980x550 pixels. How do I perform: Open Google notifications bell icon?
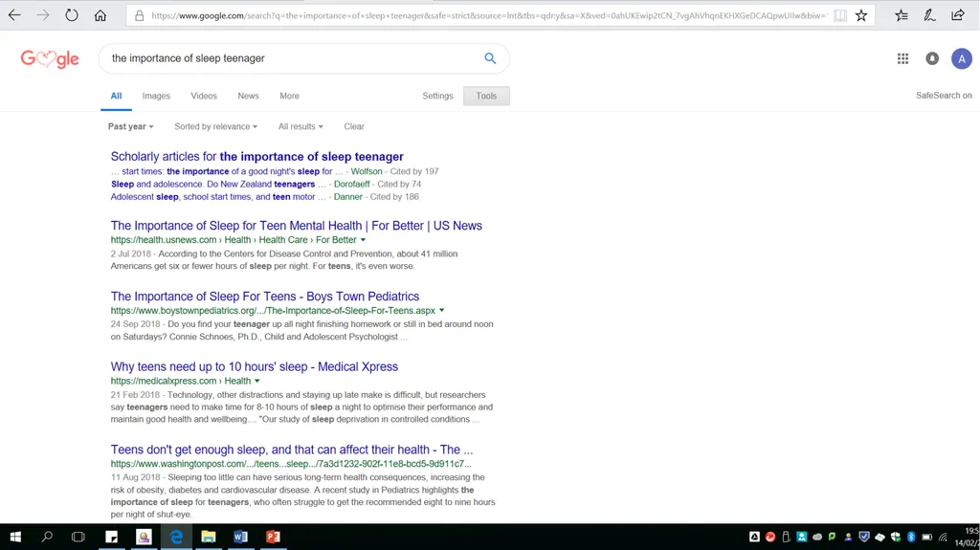(x=932, y=58)
